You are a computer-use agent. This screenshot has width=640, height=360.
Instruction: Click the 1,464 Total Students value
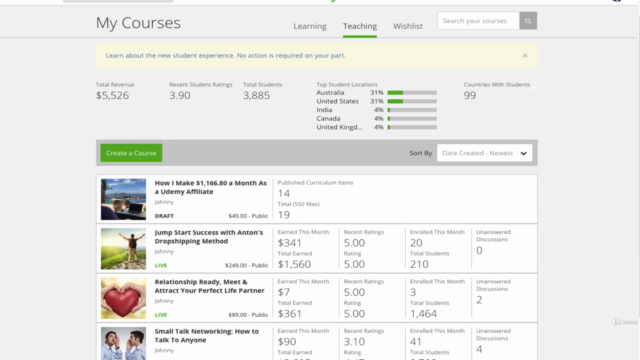423,313
